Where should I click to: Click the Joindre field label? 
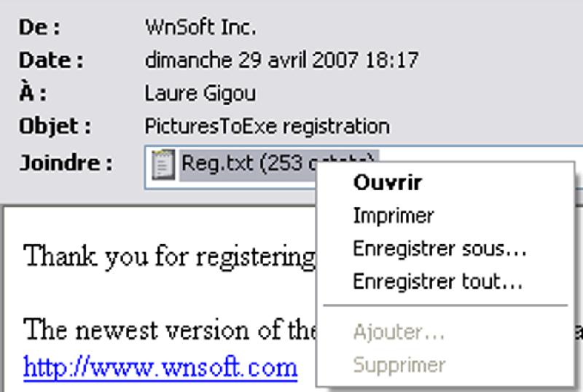[x=66, y=163]
